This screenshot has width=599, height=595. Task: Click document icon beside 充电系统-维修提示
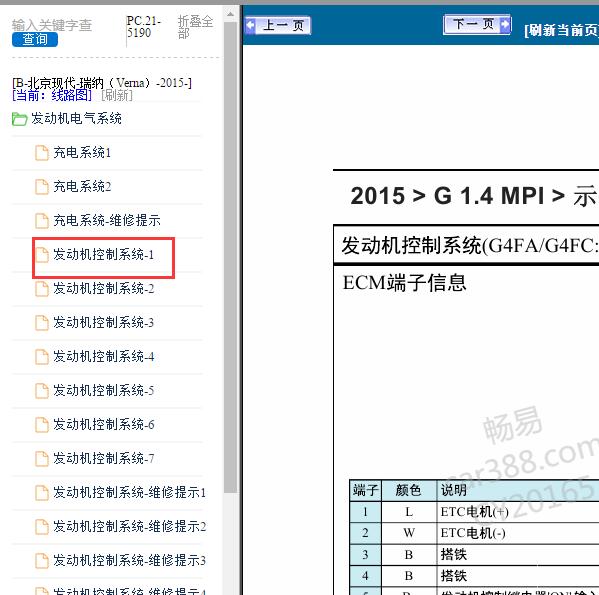[x=42, y=221]
